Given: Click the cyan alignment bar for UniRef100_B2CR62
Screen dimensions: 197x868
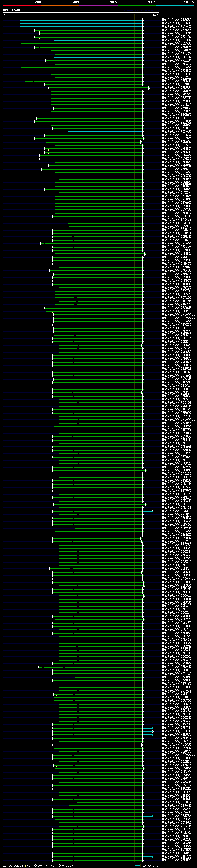Looking at the screenshot, I should pos(103,115).
